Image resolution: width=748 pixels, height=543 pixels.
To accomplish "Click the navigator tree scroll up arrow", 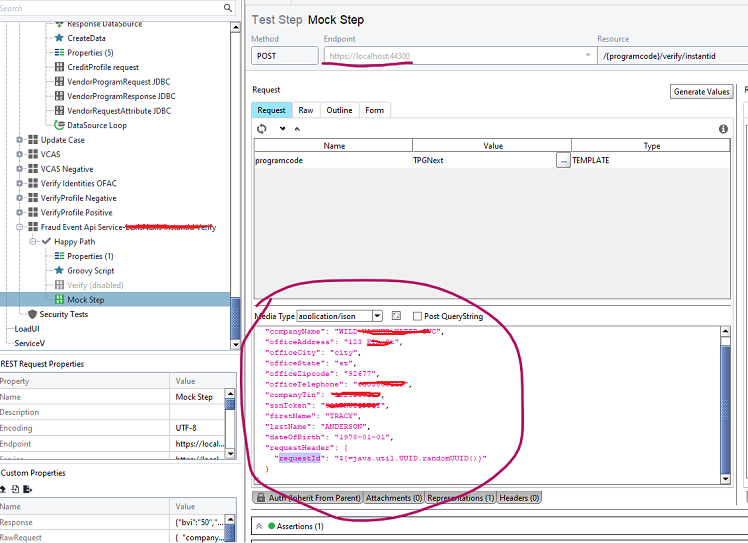I will click(235, 27).
